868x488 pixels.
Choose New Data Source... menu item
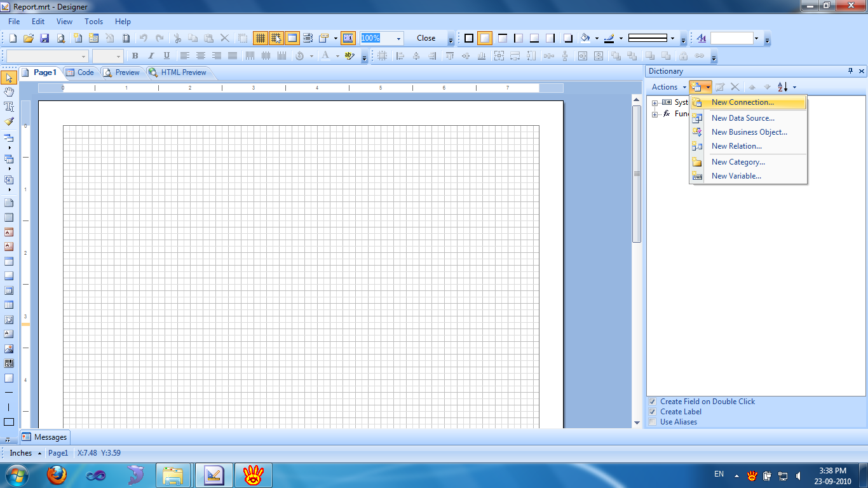pos(749,118)
